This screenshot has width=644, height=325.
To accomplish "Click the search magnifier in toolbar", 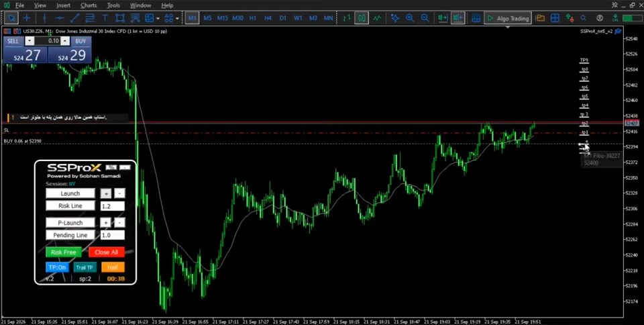I will click(x=584, y=18).
